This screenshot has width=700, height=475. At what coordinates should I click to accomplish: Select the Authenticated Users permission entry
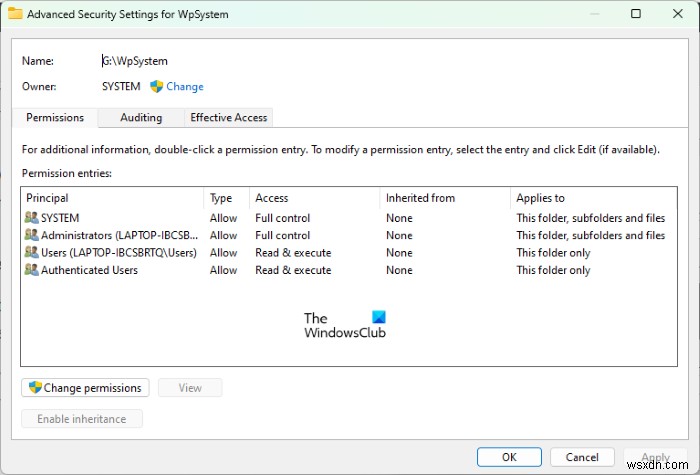click(90, 270)
